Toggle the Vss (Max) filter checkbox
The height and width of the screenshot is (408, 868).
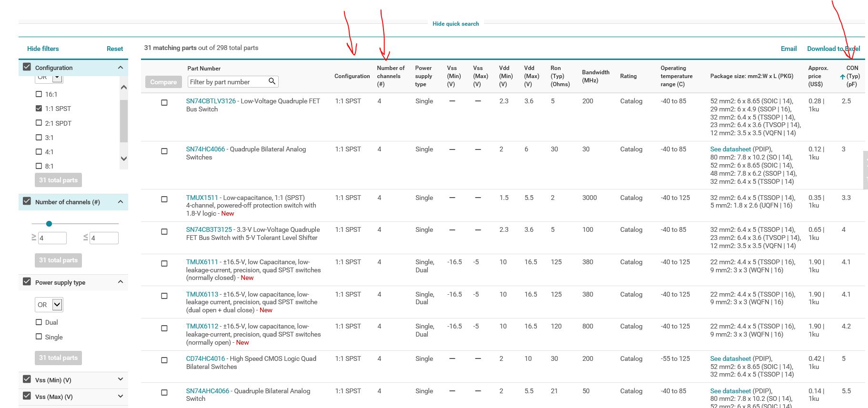(27, 396)
